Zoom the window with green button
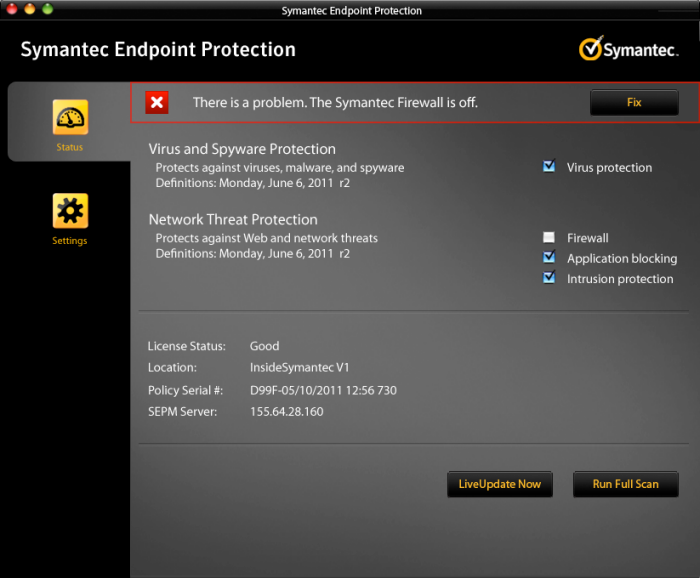The image size is (700, 578). (47, 8)
